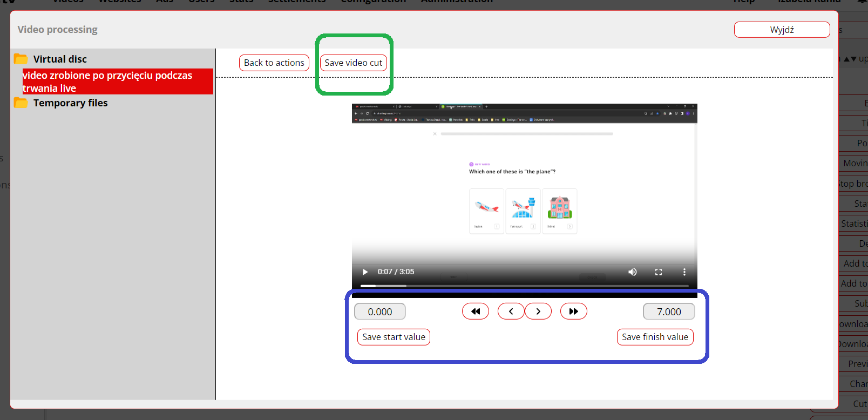
Task: Step back one frame with left chevron
Action: 511,311
